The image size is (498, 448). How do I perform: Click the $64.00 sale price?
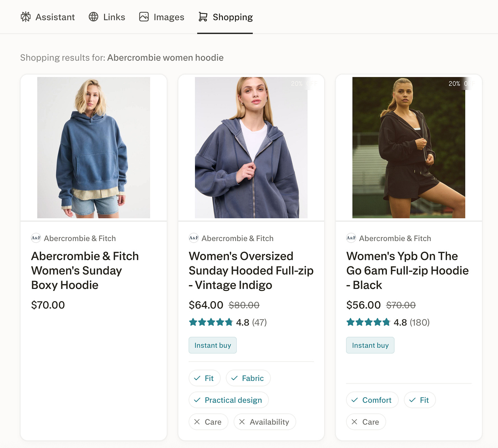click(206, 305)
